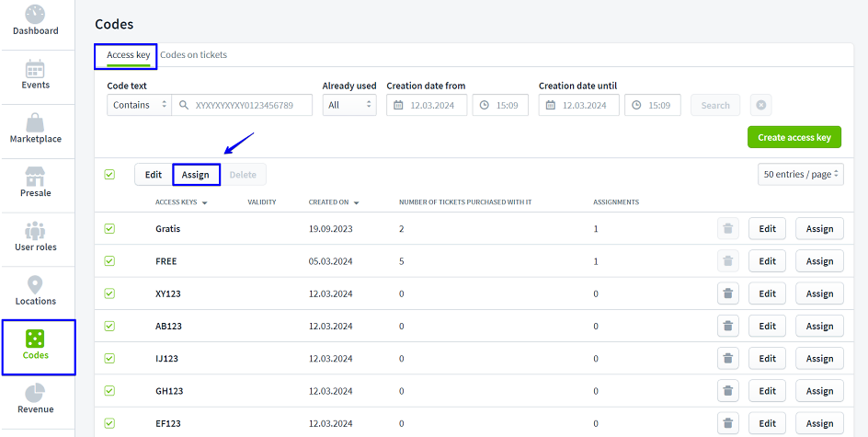The image size is (868, 437).
Task: Toggle the select-all checkbox
Action: click(110, 174)
